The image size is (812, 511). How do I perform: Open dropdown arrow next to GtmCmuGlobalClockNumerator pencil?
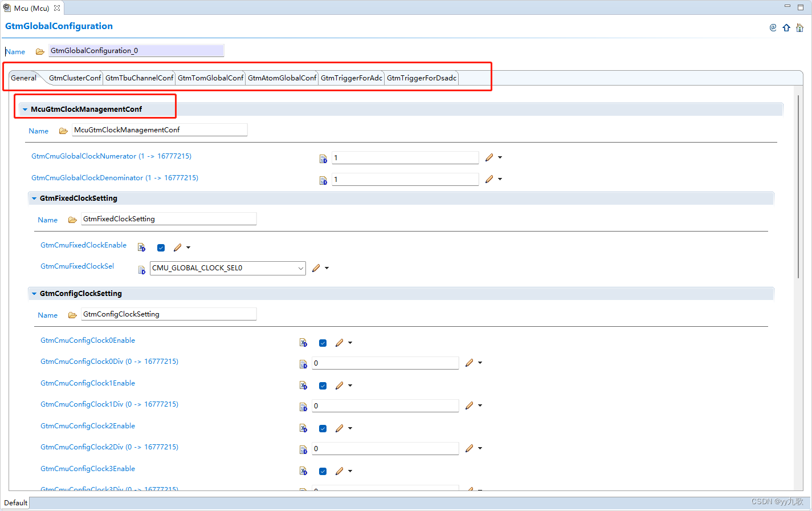500,157
